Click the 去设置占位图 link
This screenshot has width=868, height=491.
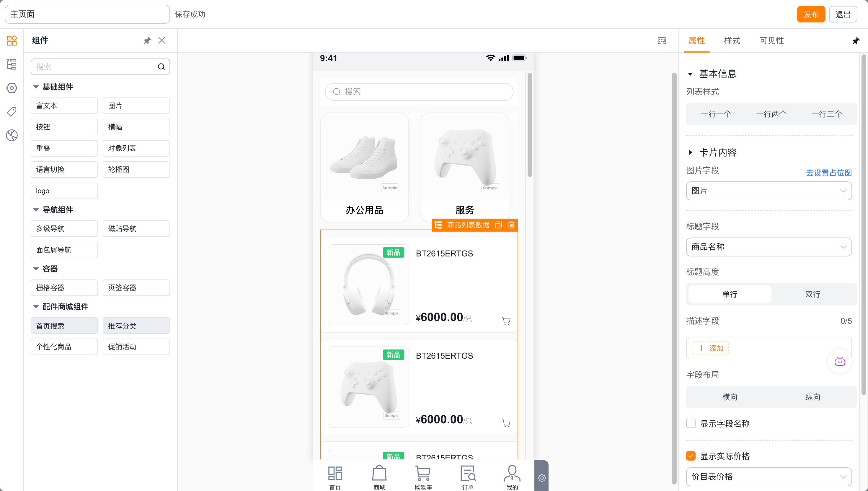click(828, 173)
